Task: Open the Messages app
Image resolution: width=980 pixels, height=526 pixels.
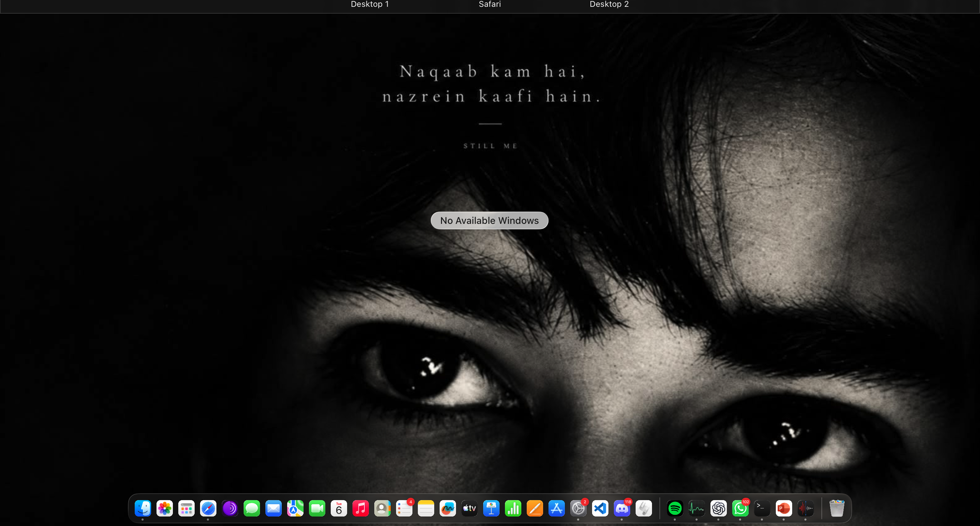Action: 251,508
